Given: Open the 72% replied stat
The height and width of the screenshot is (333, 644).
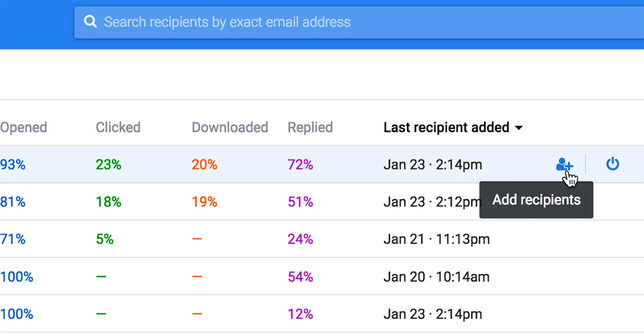Looking at the screenshot, I should (x=301, y=165).
